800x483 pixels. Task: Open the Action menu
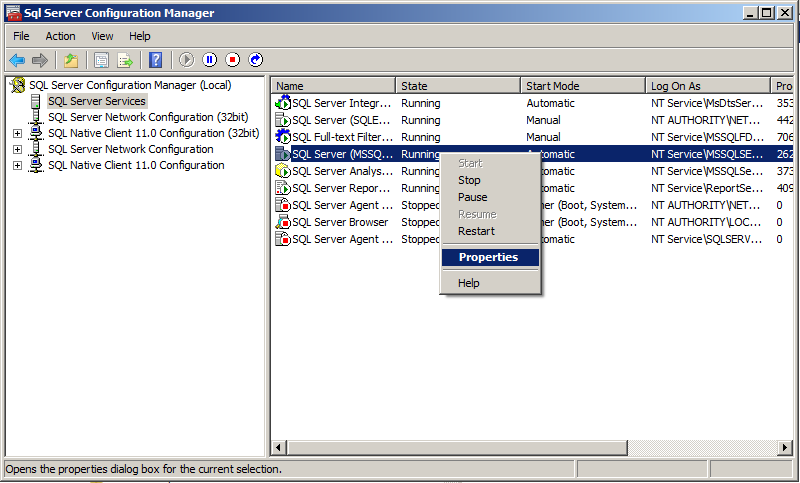pyautogui.click(x=60, y=36)
